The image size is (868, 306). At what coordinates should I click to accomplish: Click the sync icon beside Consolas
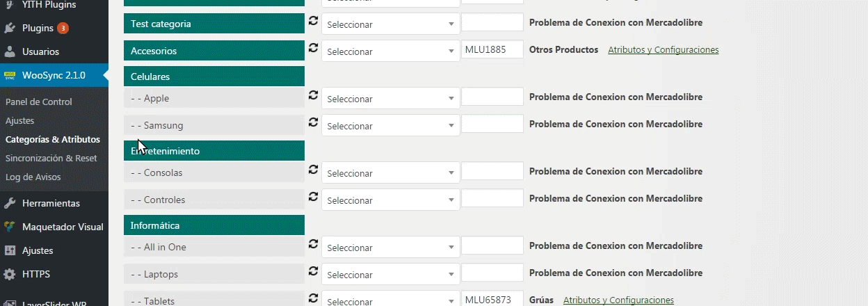313,170
